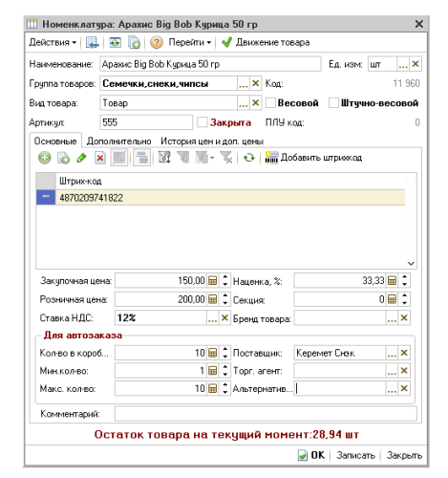This screenshot has height=478, width=448.
Task: Open calculator for Наценка %
Action: pos(393,281)
